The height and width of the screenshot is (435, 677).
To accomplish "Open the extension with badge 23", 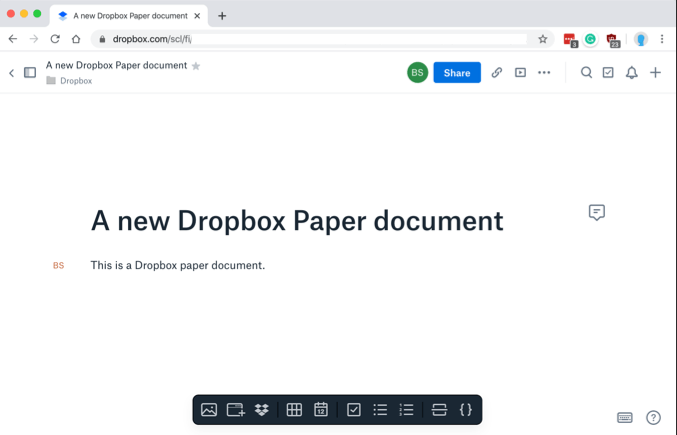I will pyautogui.click(x=613, y=40).
